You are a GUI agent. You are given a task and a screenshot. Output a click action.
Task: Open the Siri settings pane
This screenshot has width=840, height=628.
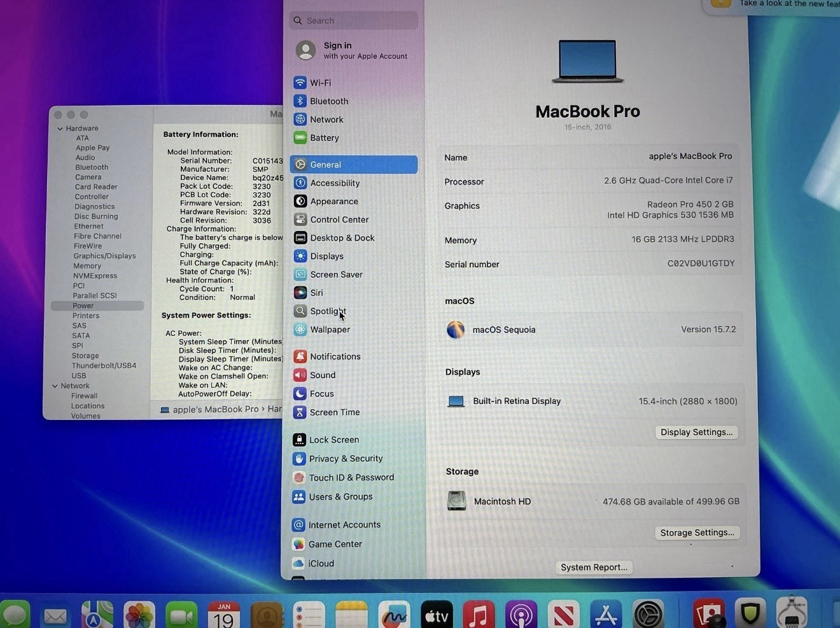pyautogui.click(x=316, y=293)
